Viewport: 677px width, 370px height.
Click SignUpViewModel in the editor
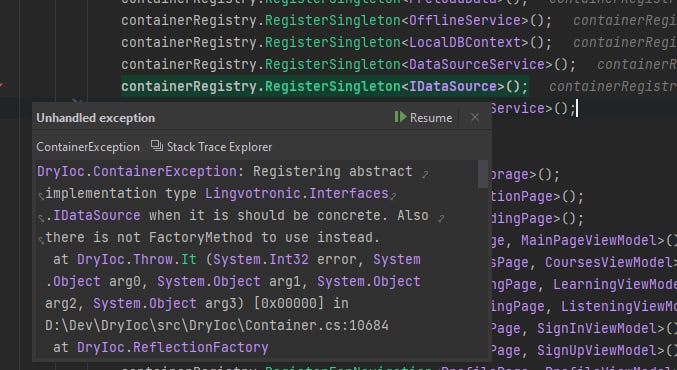coord(596,350)
